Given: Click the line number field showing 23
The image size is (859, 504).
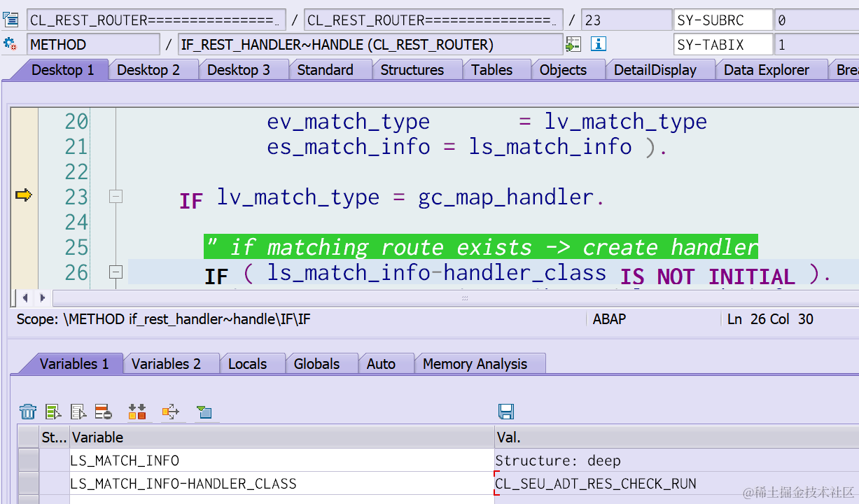Looking at the screenshot, I should coord(625,20).
